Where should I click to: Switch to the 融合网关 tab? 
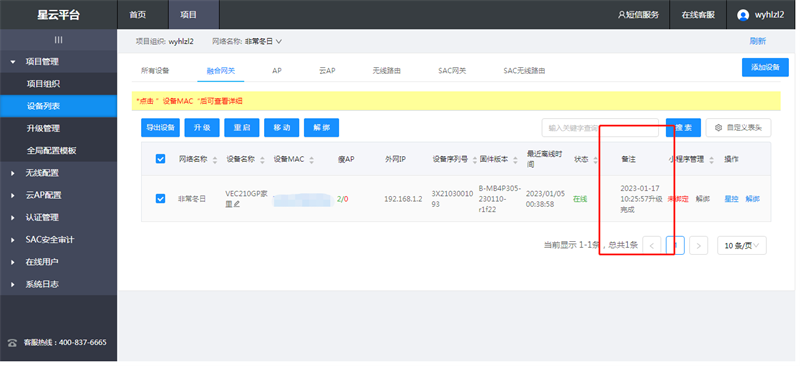click(x=221, y=71)
